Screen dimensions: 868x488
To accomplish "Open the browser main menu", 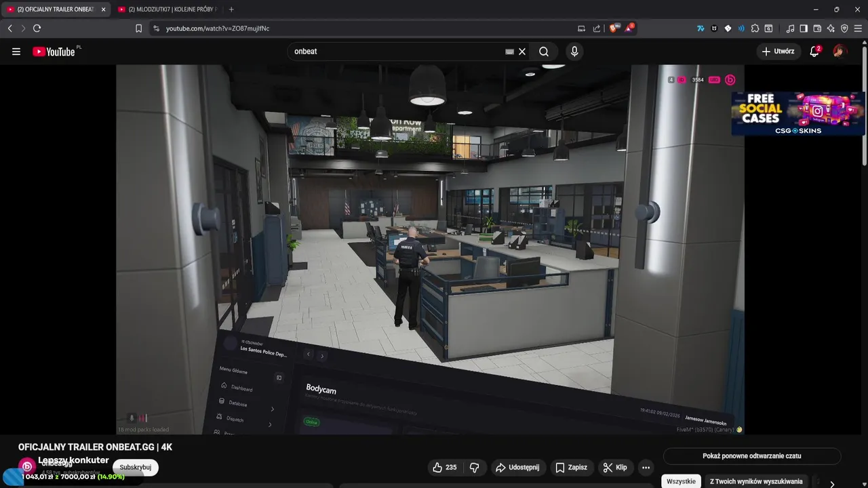I will point(859,28).
